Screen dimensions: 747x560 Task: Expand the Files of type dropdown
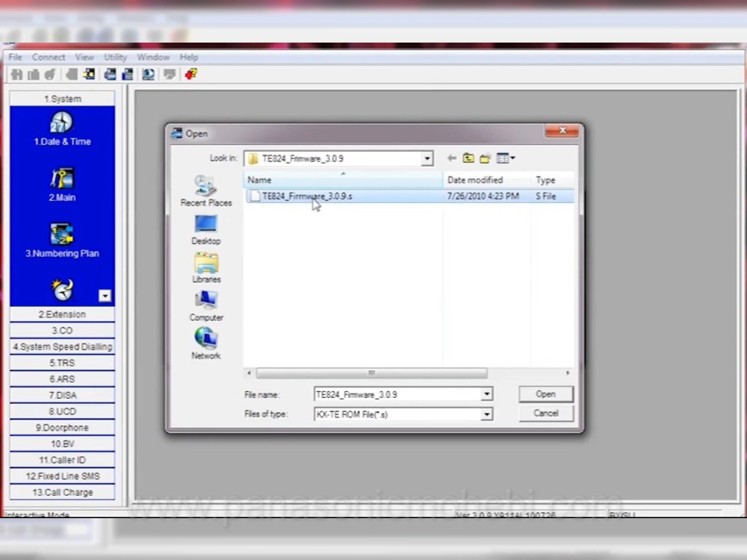coord(486,414)
